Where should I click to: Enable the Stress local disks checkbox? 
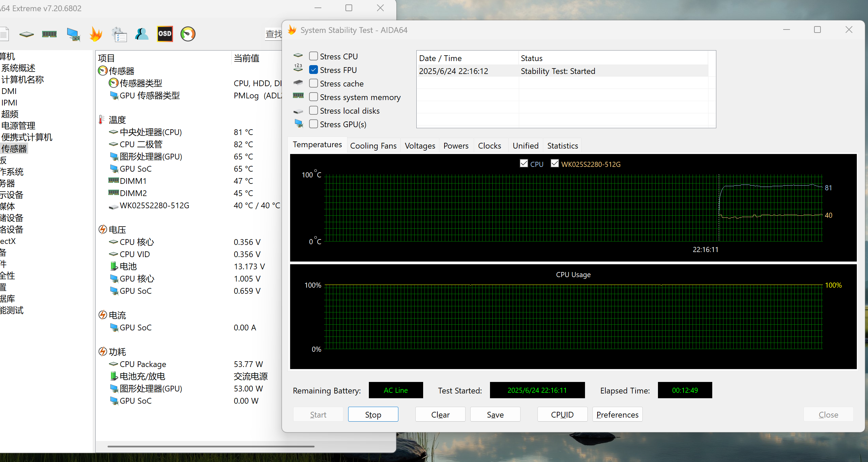pos(314,110)
